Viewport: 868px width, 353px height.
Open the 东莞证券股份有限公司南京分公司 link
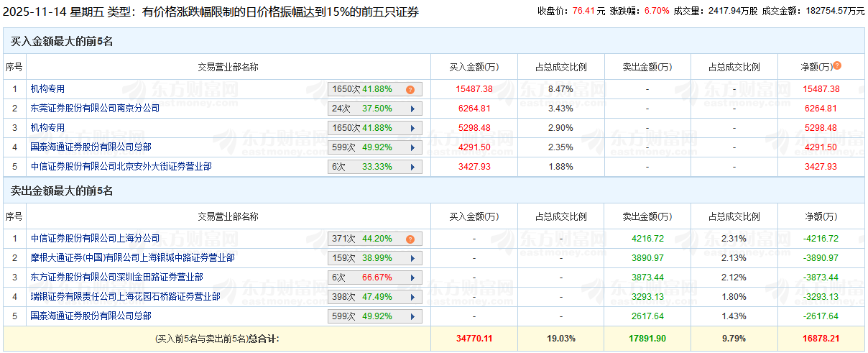tap(95, 109)
